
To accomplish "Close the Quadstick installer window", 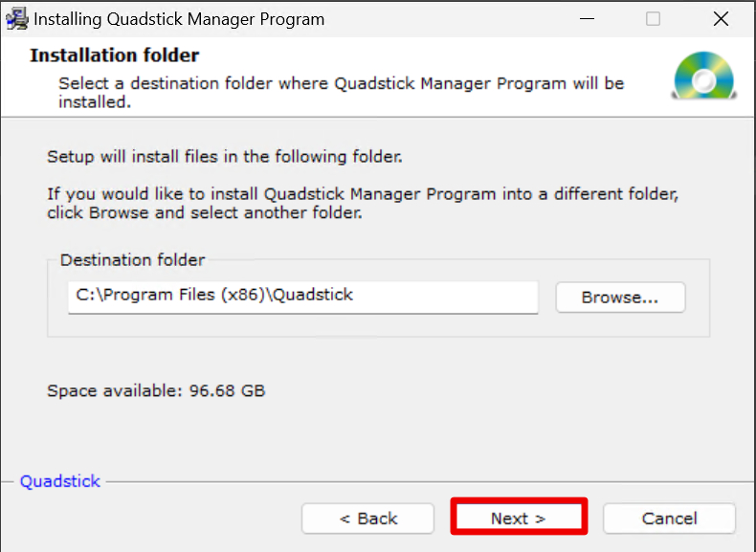I will point(722,19).
